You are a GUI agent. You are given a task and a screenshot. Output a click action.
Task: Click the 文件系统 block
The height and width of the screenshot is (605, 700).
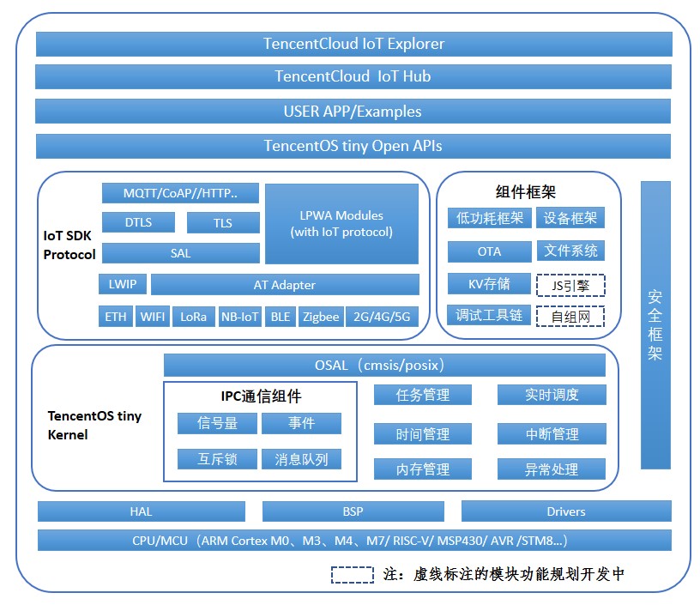point(570,251)
